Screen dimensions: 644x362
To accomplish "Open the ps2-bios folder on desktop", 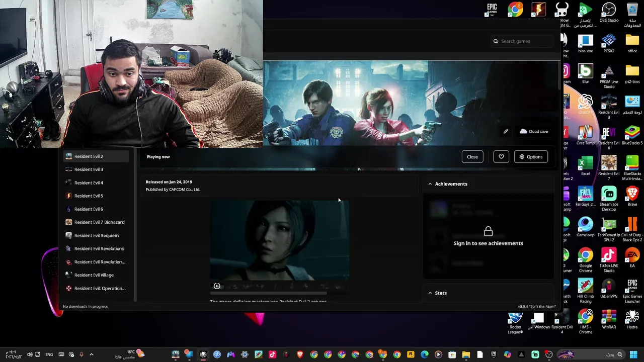I will point(632,74).
